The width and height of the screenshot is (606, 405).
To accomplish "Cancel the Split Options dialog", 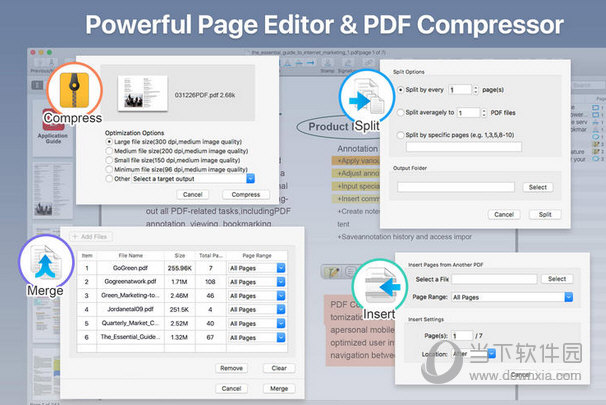I will [504, 214].
